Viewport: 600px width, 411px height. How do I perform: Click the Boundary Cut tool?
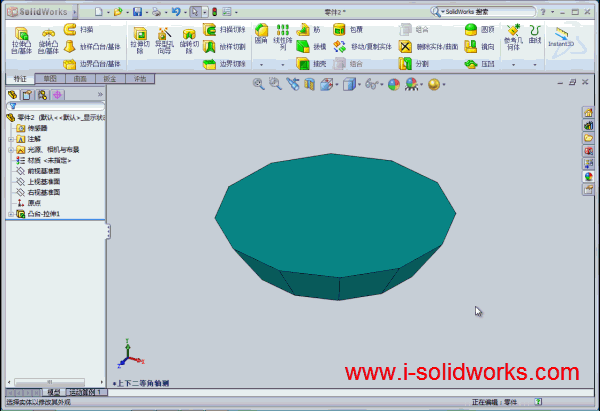(224, 64)
